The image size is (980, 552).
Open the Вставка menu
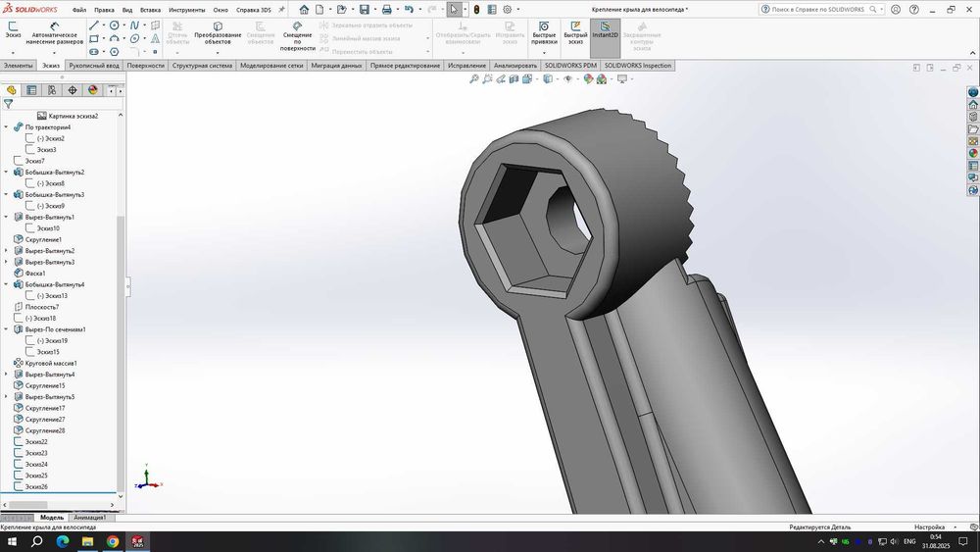click(x=150, y=10)
